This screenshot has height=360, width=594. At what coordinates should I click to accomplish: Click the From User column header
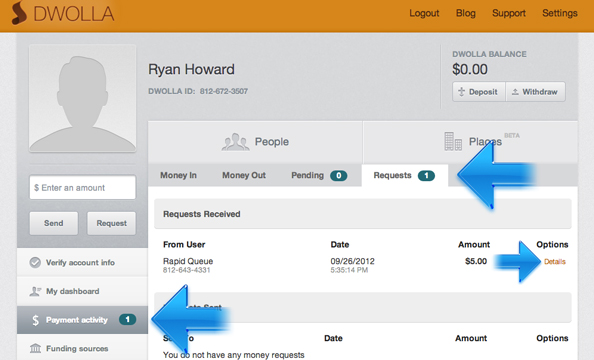tap(184, 244)
